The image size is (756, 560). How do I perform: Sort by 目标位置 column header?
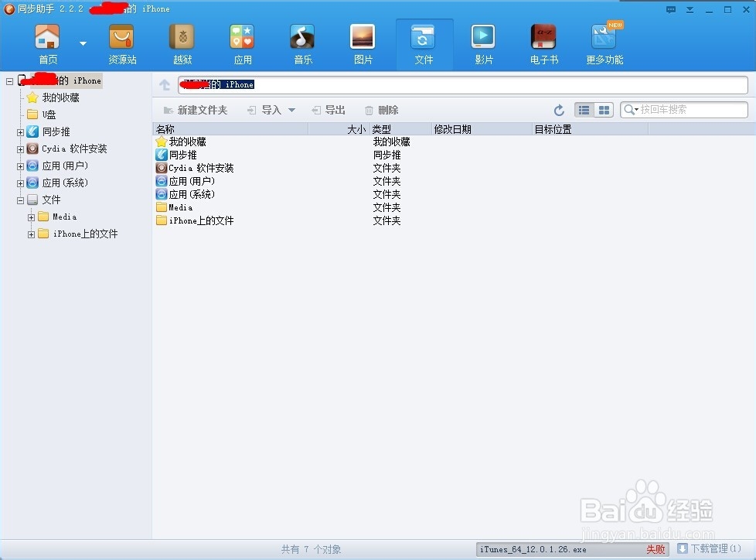(590, 129)
